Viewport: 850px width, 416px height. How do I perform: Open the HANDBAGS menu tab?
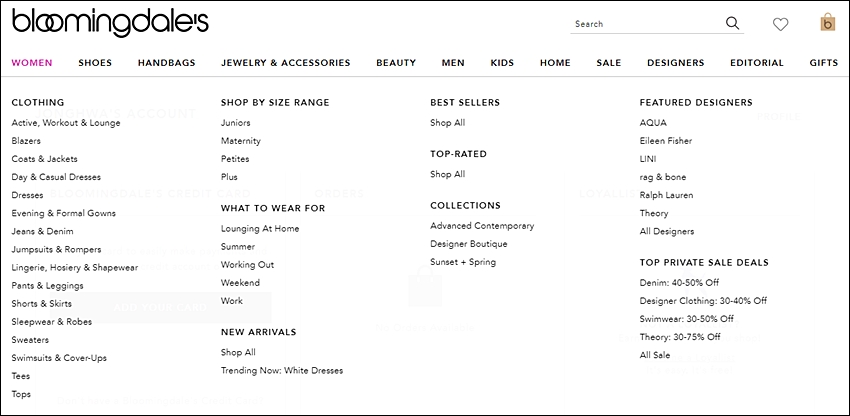pyautogui.click(x=166, y=63)
